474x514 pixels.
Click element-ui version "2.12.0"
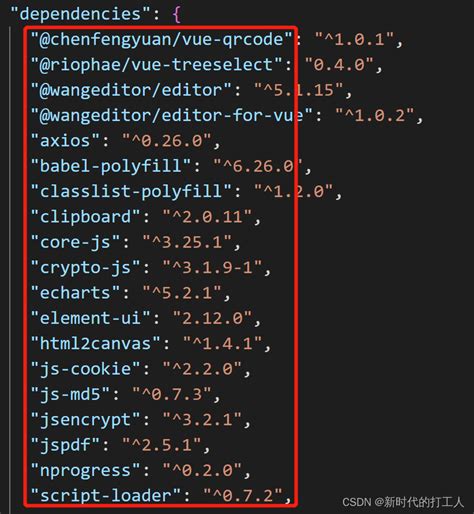point(212,318)
